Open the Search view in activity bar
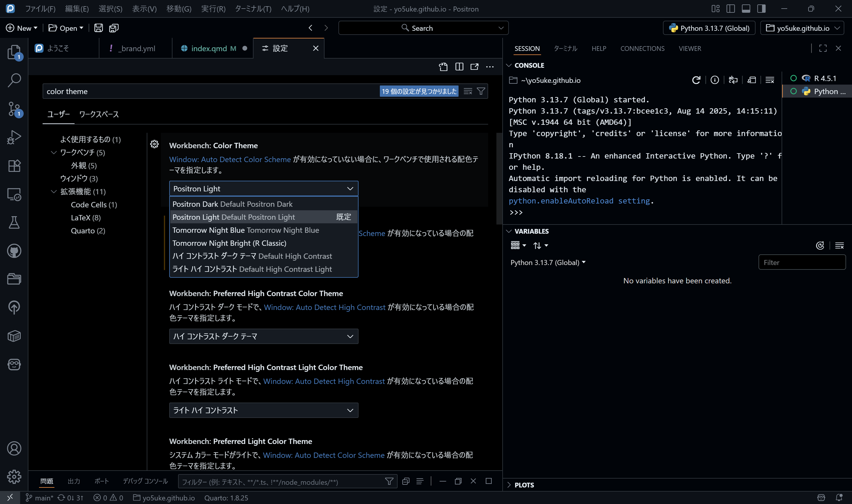Screen dimensions: 852x504 coord(14,80)
